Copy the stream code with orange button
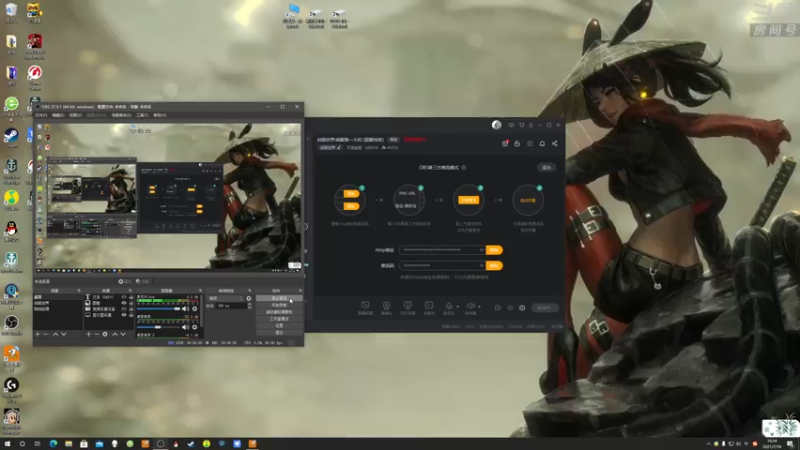 pos(494,265)
